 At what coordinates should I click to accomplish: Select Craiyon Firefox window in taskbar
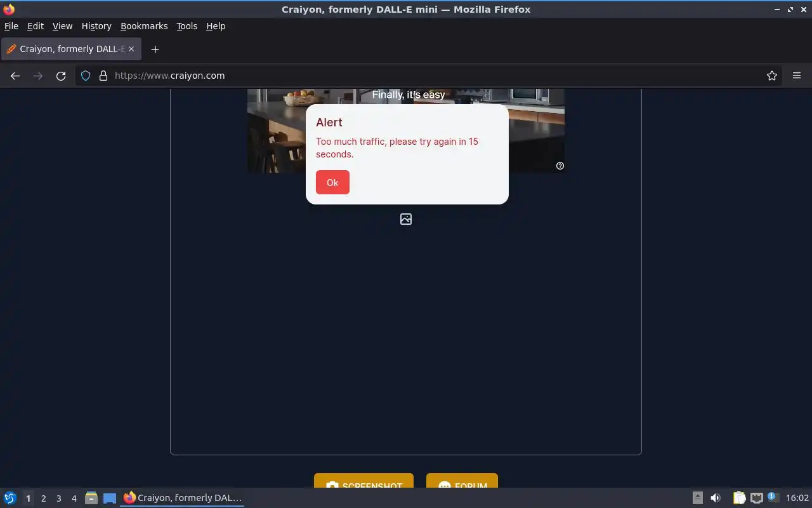tap(183, 498)
